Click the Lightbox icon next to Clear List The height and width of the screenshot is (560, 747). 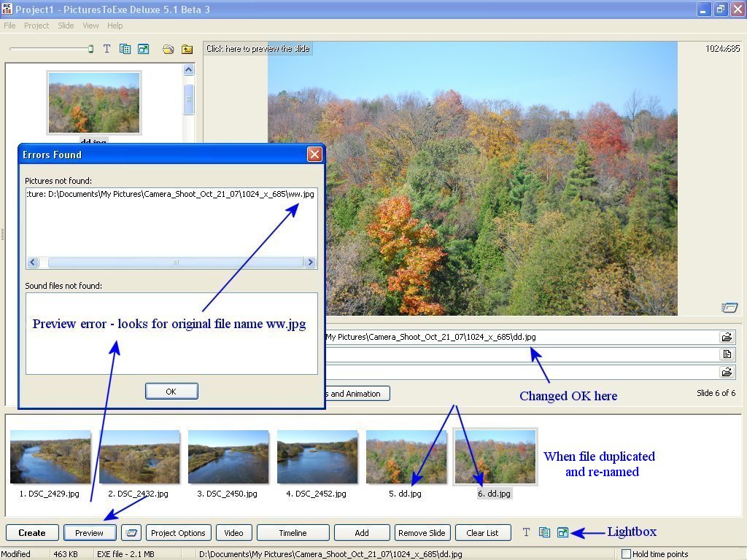tap(562, 533)
